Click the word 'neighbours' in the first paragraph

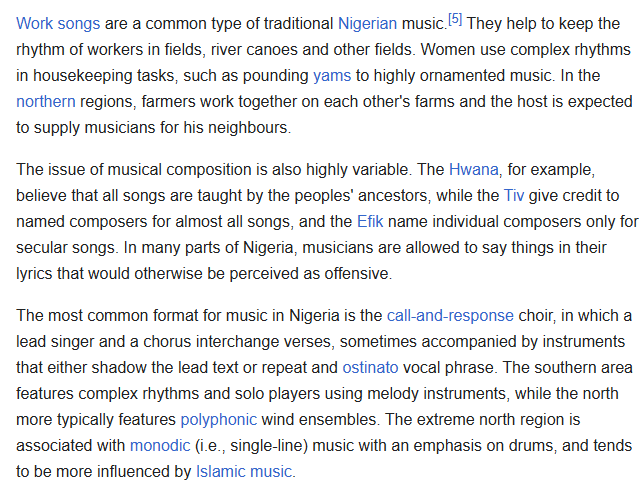[248, 128]
